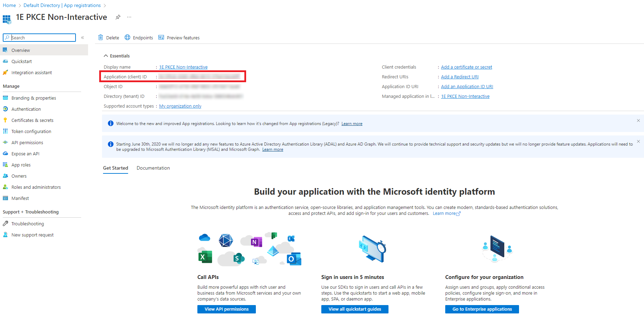644x319 pixels.
Task: Go to Home breadcrumb
Action: tap(9, 5)
